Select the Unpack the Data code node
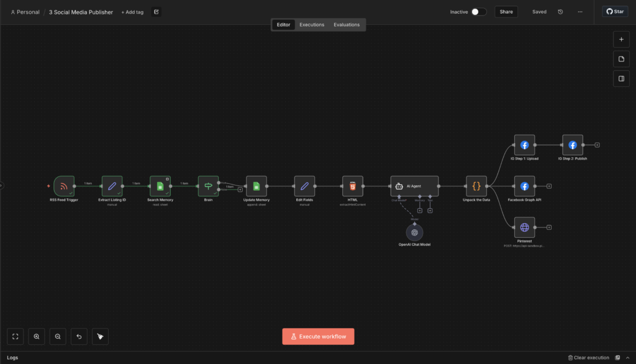This screenshot has width=636, height=364. point(476,186)
